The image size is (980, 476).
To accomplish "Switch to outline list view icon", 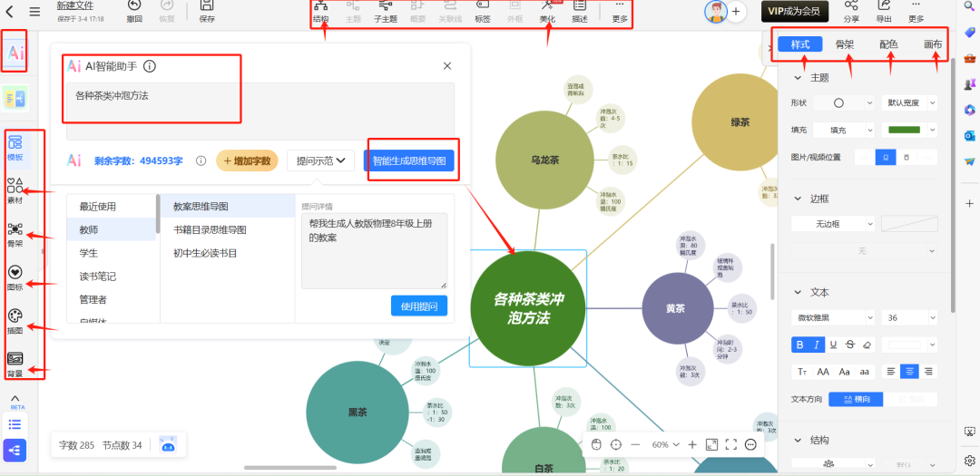I will 15,424.
